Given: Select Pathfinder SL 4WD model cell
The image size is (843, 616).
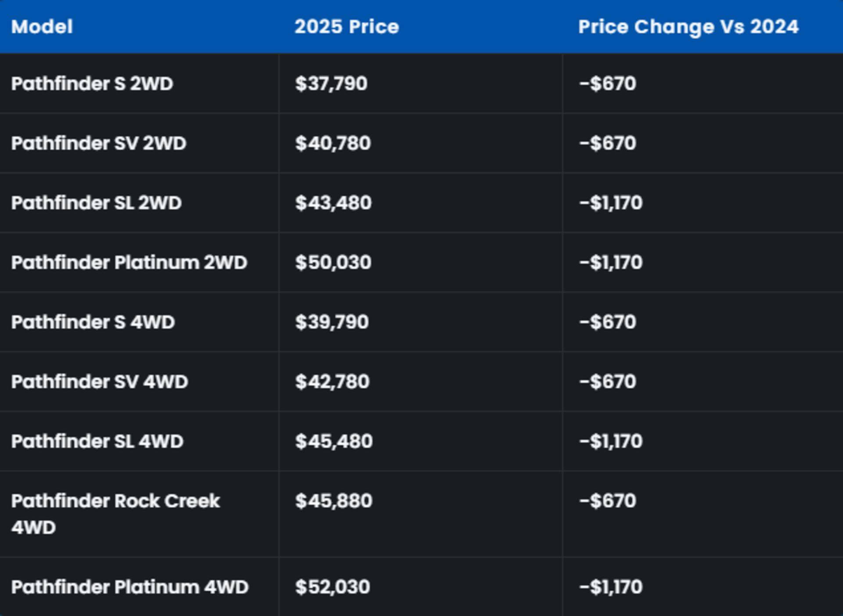Looking at the screenshot, I should (x=97, y=442).
